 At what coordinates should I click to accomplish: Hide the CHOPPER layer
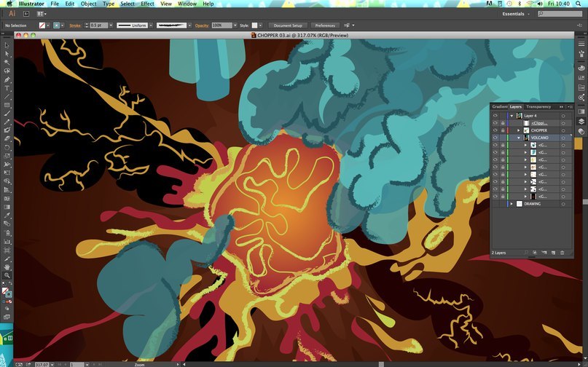click(495, 130)
